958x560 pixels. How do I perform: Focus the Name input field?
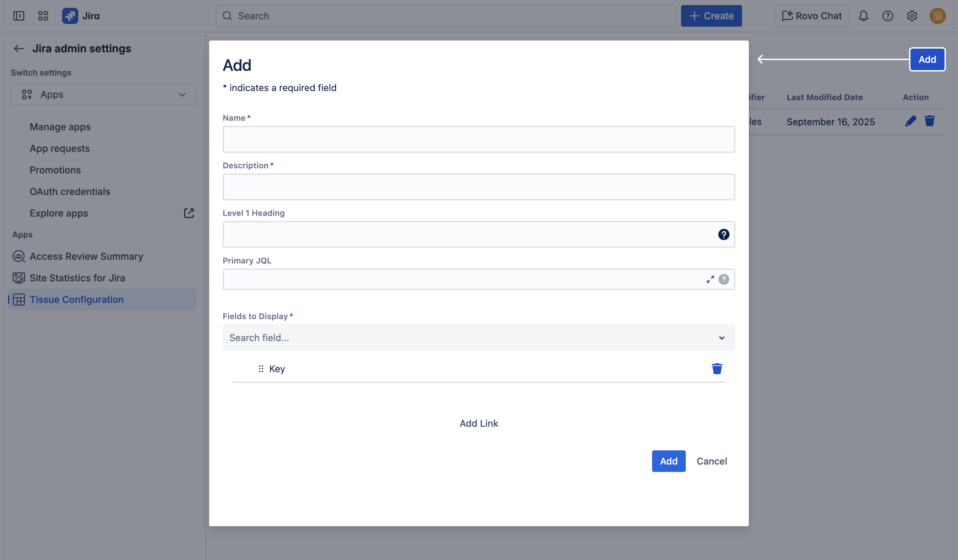click(479, 140)
